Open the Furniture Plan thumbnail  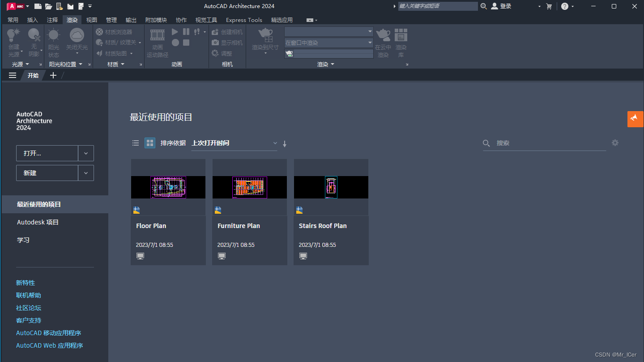250,187
